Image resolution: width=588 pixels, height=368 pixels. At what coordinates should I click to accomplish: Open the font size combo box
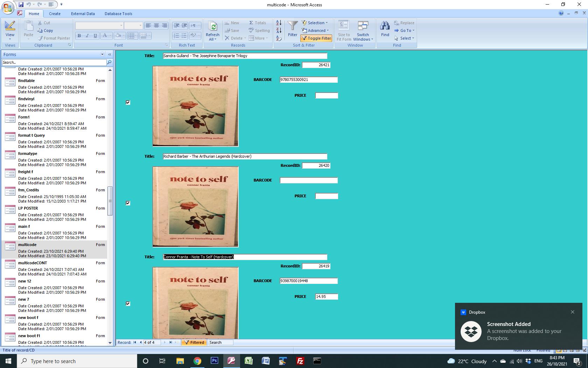coord(133,26)
